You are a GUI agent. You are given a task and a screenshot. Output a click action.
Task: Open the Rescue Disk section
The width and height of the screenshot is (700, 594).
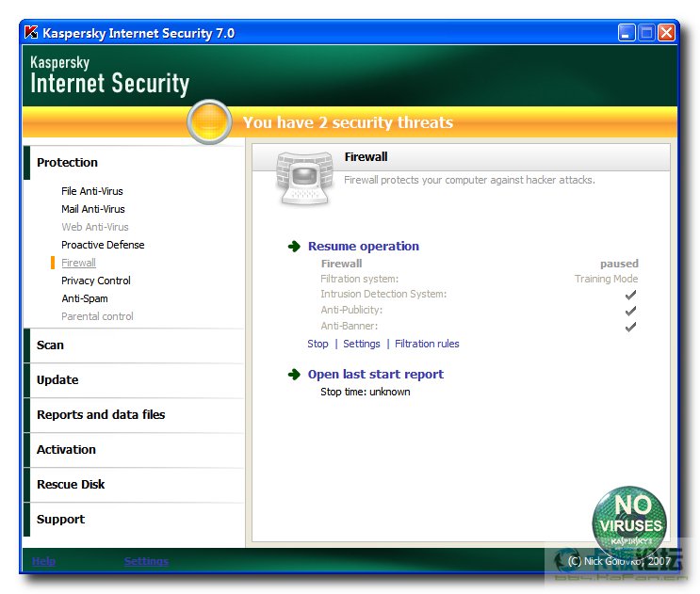[x=71, y=484]
